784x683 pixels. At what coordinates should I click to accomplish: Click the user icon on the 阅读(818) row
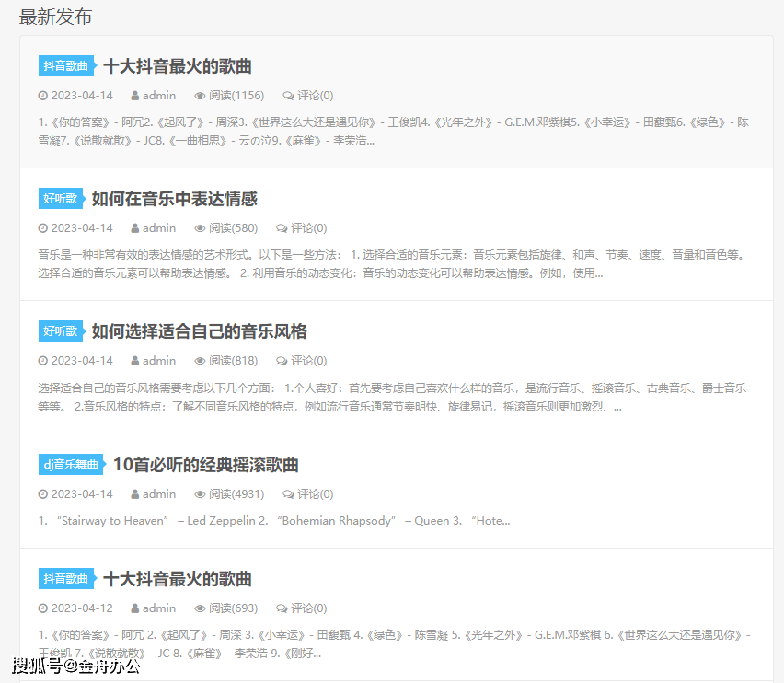click(135, 361)
